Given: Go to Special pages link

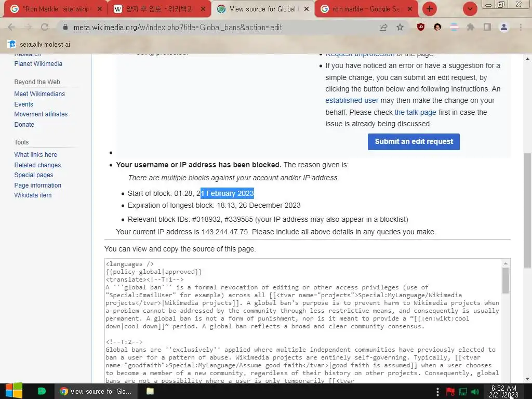Looking at the screenshot, I should tap(34, 175).
